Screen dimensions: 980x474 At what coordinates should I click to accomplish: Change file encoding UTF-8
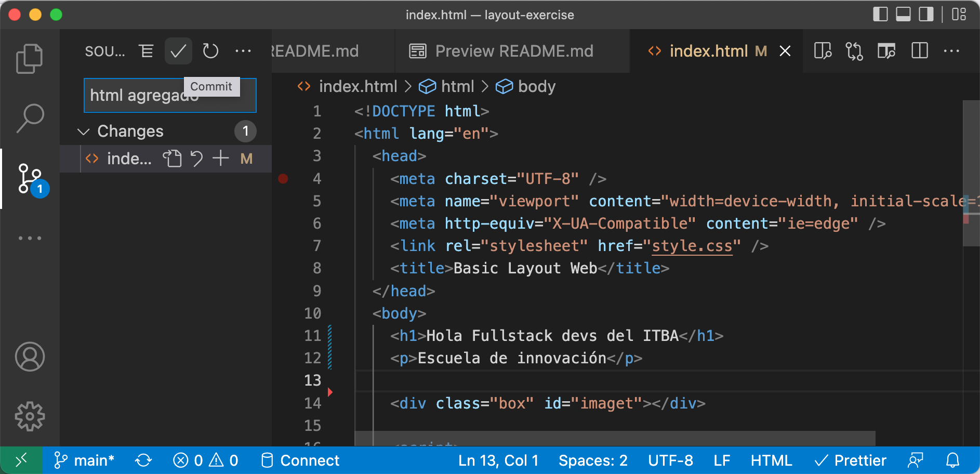(670, 460)
